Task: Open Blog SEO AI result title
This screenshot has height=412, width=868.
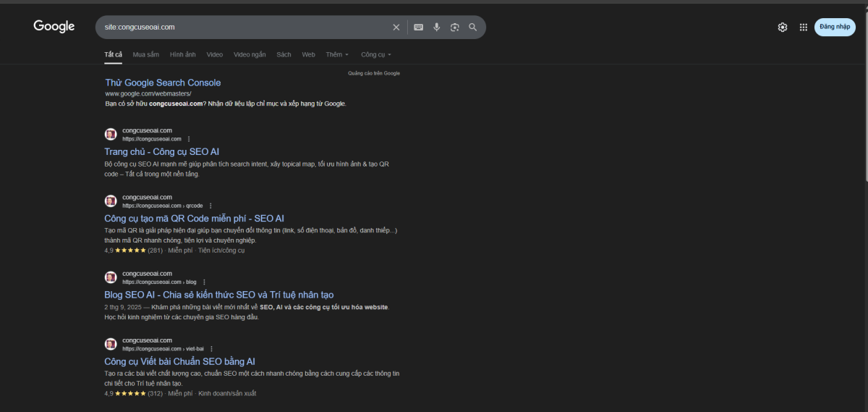Action: [218, 295]
